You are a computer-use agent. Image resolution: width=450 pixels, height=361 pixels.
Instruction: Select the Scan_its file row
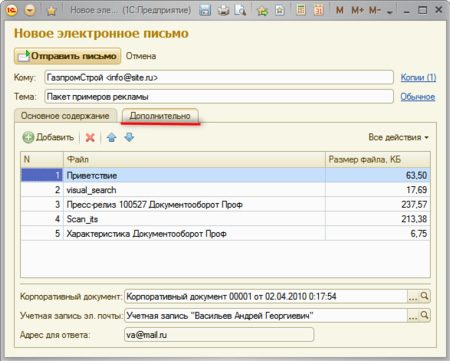pyautogui.click(x=225, y=219)
